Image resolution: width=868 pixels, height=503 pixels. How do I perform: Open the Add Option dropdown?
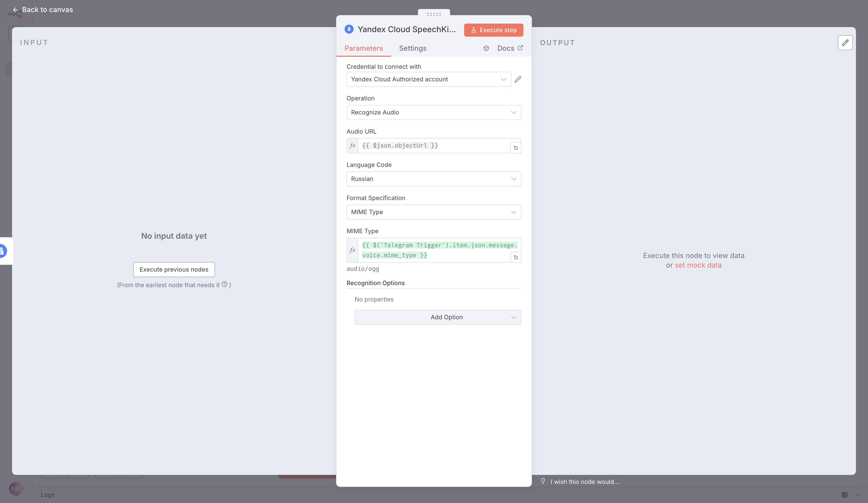point(438,317)
